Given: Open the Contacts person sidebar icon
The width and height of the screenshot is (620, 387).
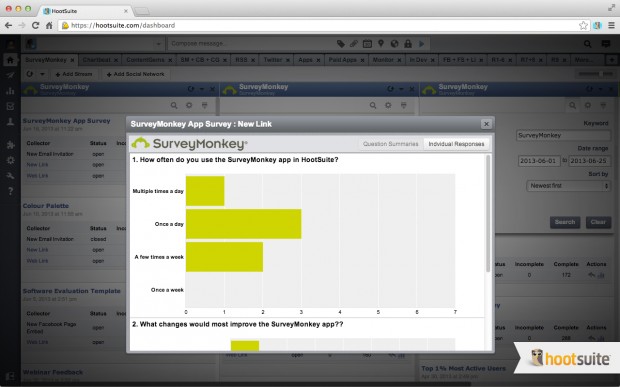Looking at the screenshot, I should [x=10, y=122].
